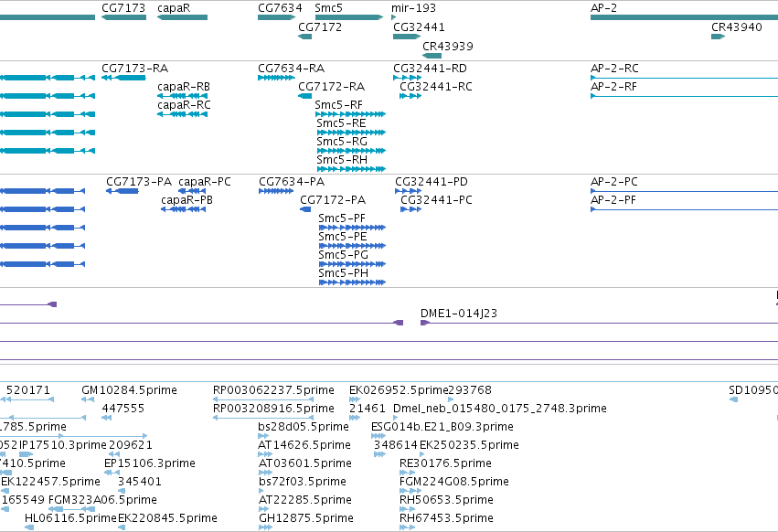The image size is (778, 532).
Task: Click protein Smc5-PF
Action: pyautogui.click(x=352, y=228)
